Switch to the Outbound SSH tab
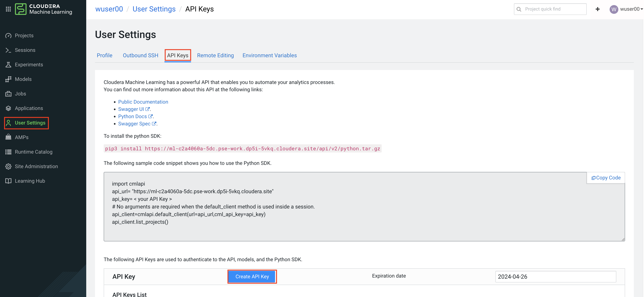The image size is (644, 297). [x=140, y=55]
